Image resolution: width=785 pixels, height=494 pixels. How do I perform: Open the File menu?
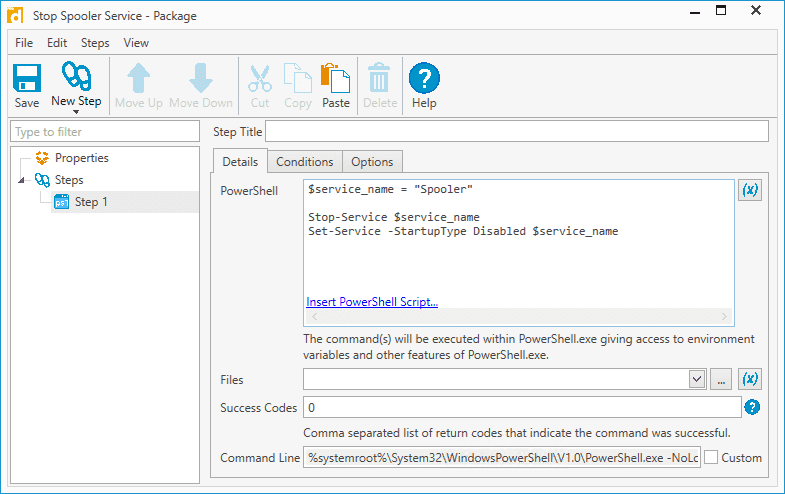(x=24, y=43)
